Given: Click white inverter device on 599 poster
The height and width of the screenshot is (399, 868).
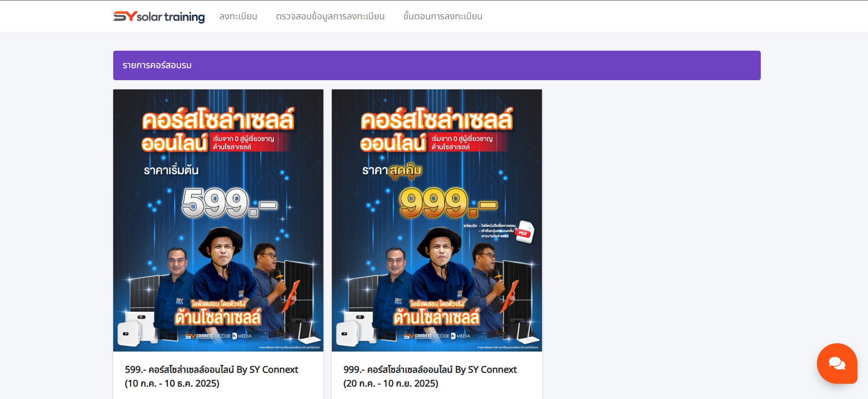Looking at the screenshot, I should coord(137,329).
